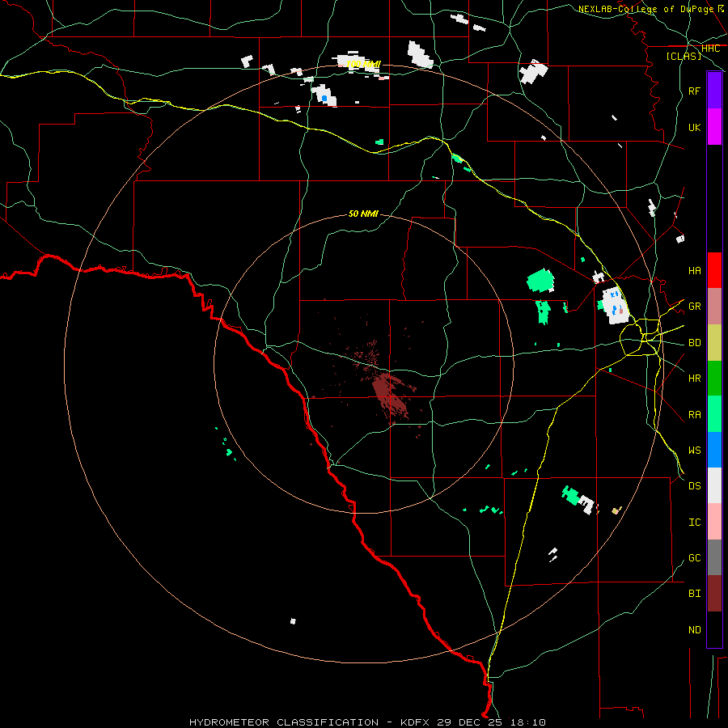728x728 pixels.
Task: Click the HA legend label
Action: click(x=694, y=270)
